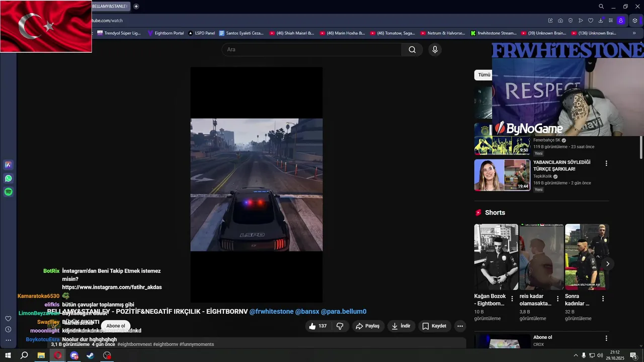Open menu for Kağan Bozok short

[512, 299]
